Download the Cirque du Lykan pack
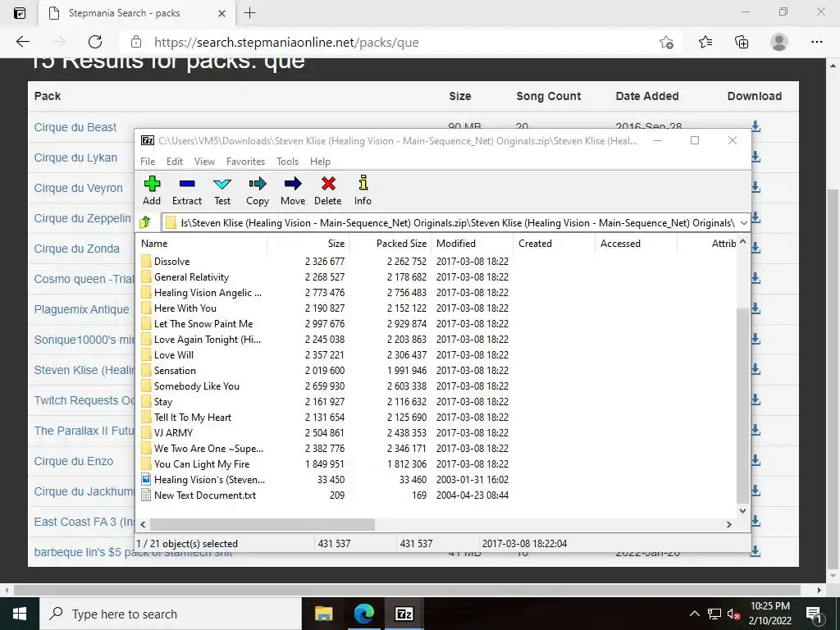This screenshot has height=630, width=840. tap(756, 157)
